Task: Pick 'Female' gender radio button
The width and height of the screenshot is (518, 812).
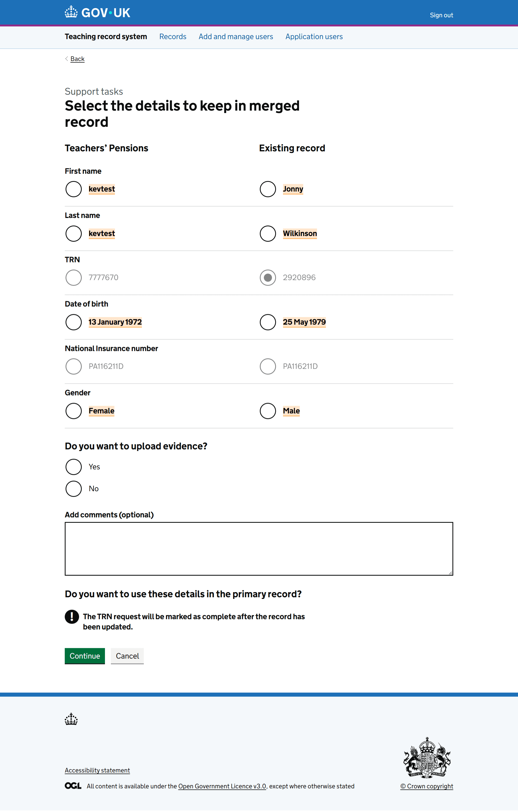Action: tap(73, 411)
